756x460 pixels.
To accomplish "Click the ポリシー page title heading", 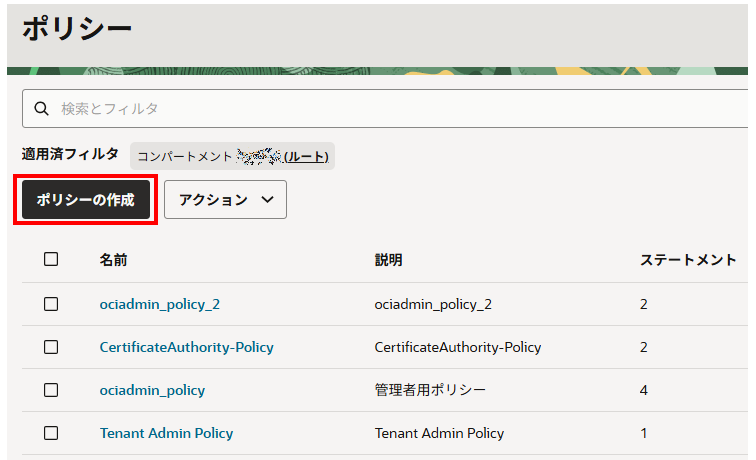I will coord(77,28).
